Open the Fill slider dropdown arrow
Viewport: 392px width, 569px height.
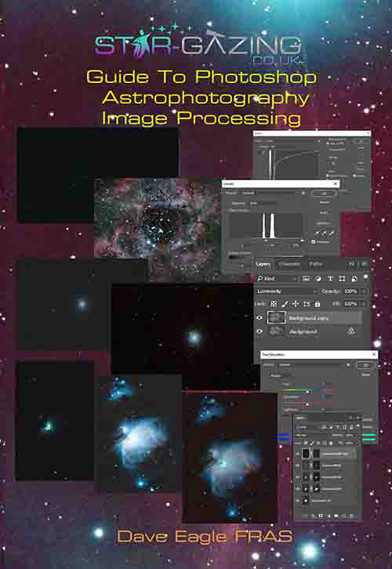[x=364, y=304]
